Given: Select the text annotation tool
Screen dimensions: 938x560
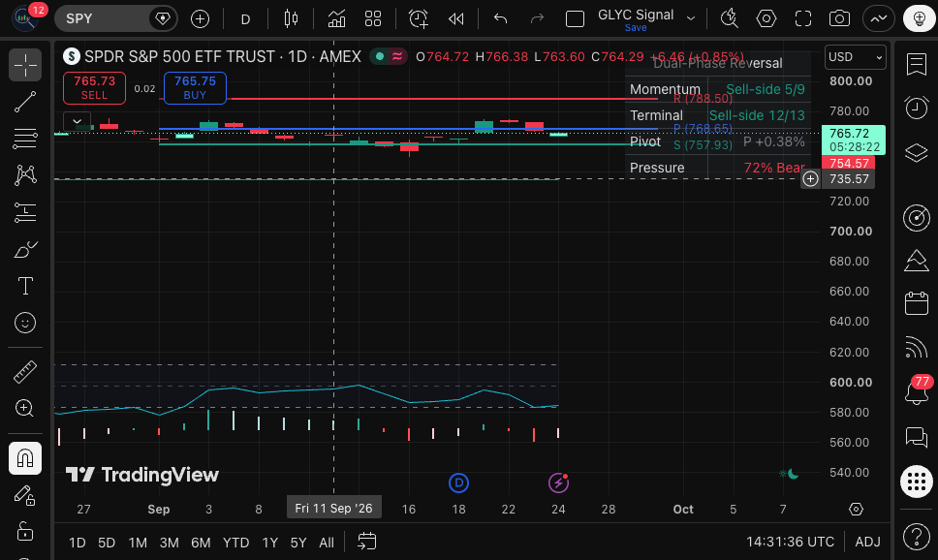Looking at the screenshot, I should click(25, 286).
